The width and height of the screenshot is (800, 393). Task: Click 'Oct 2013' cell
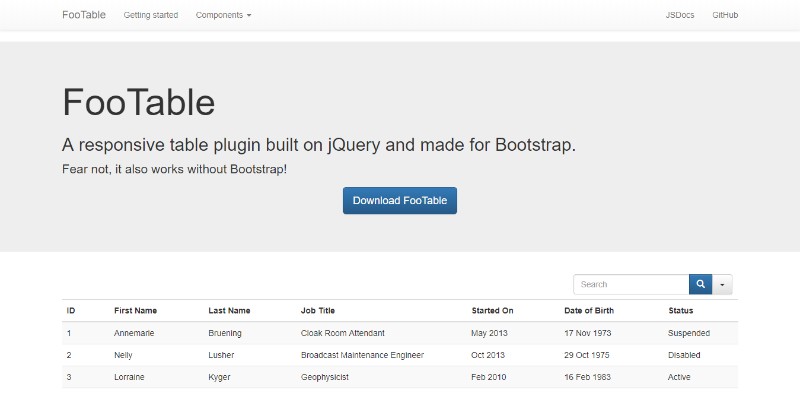pos(488,355)
